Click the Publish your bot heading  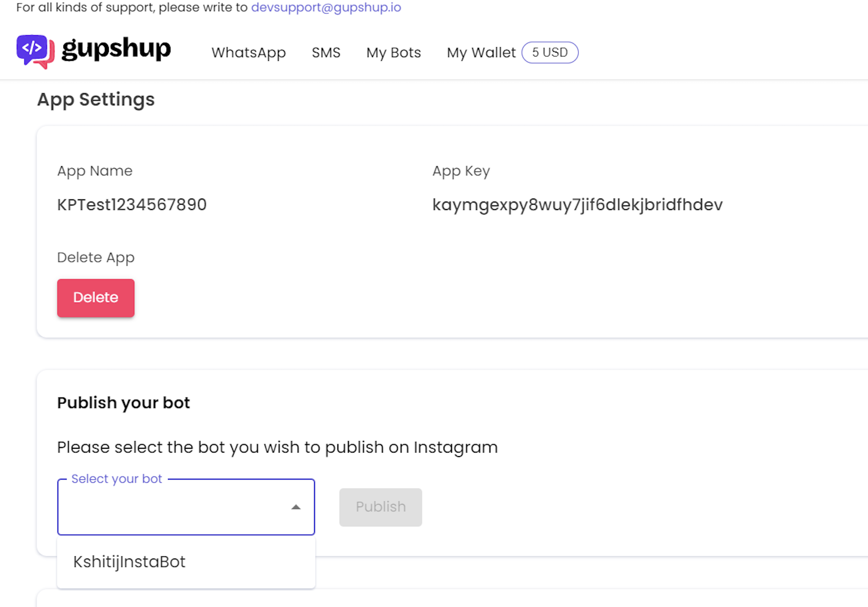[x=123, y=403]
